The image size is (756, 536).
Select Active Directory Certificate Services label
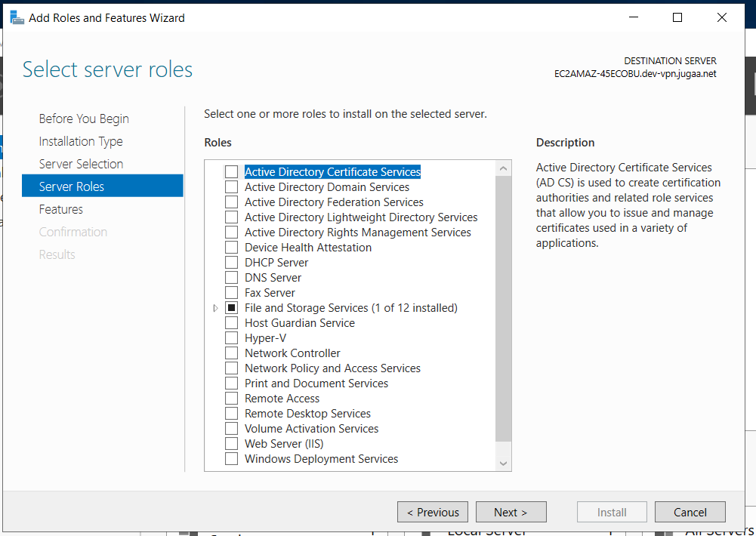pos(332,172)
